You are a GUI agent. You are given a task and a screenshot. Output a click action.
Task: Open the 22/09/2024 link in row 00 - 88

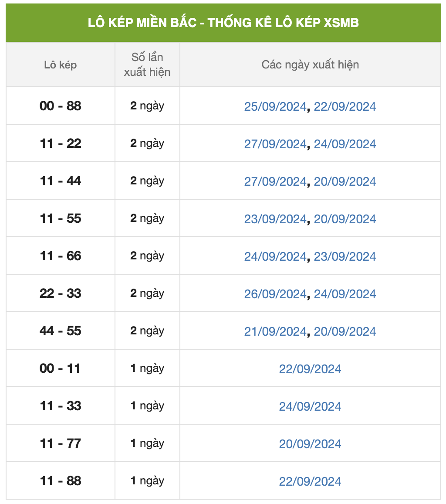pyautogui.click(x=345, y=107)
